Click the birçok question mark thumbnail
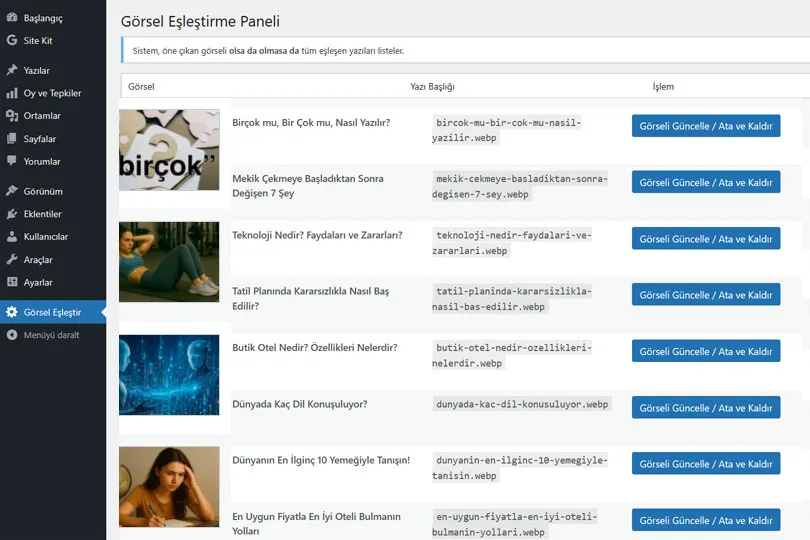This screenshot has height=540, width=810. click(x=169, y=149)
